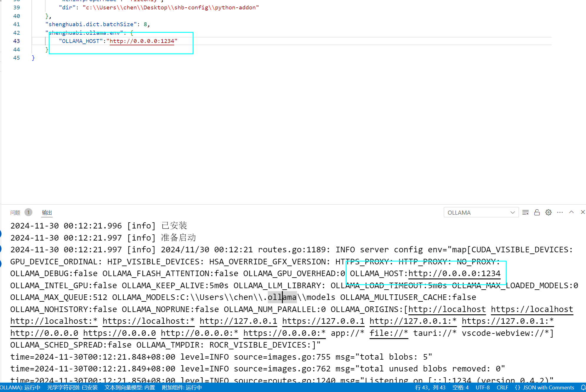This screenshot has height=392, width=586.
Task: Select UTF-8 encoding in status bar
Action: 483,388
